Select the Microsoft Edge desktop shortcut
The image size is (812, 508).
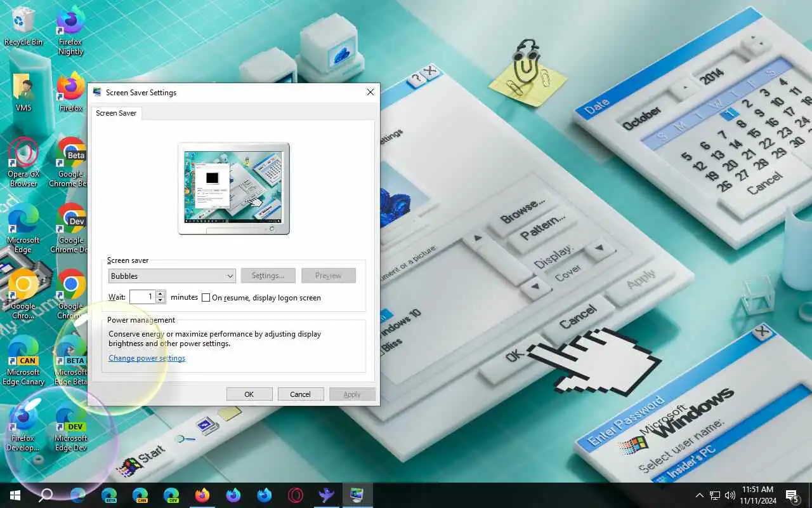[x=23, y=229]
